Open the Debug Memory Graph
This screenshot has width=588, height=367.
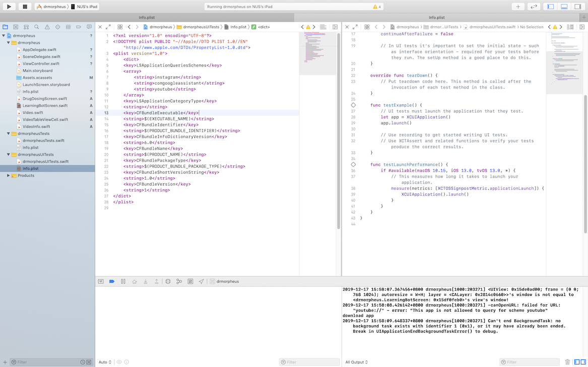tap(179, 281)
